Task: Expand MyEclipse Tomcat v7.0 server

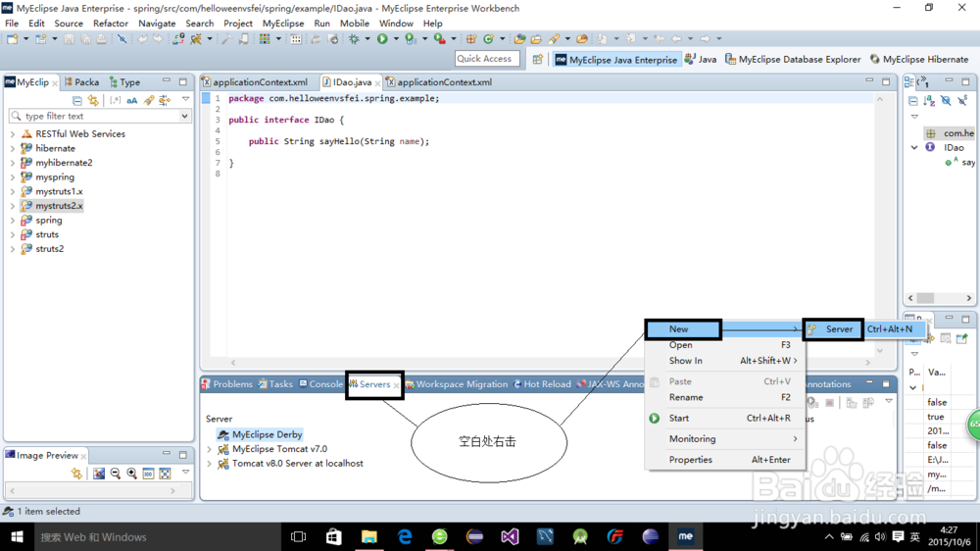Action: pyautogui.click(x=210, y=449)
